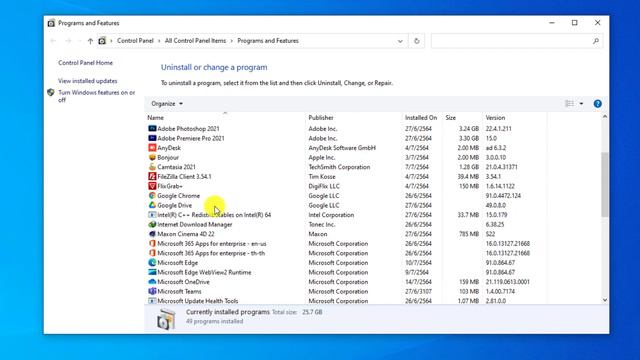Image resolution: width=640 pixels, height=360 pixels.
Task: Go up one folder level
Action: pyautogui.click(x=90, y=41)
